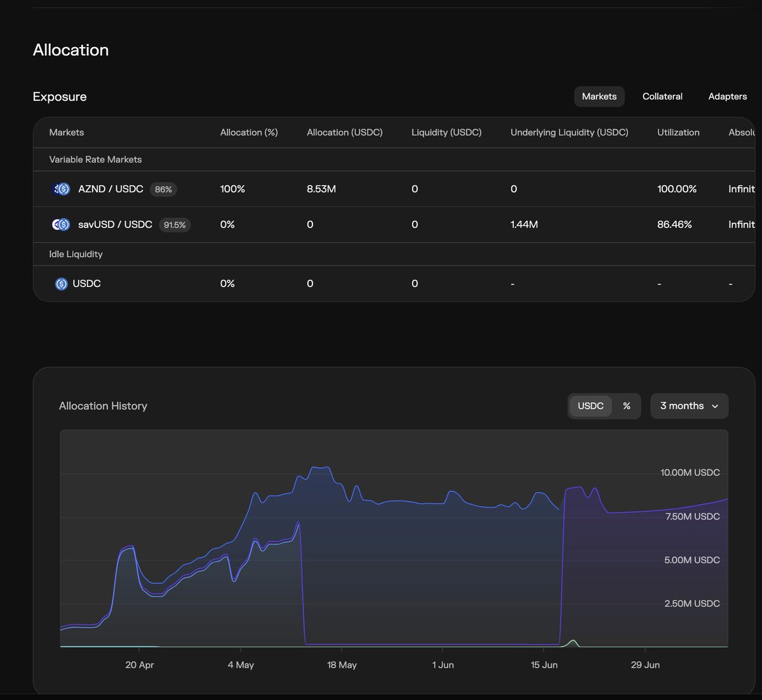The width and height of the screenshot is (762, 700).
Task: Click the 2.50M USDC axis label
Action: pyautogui.click(x=692, y=603)
